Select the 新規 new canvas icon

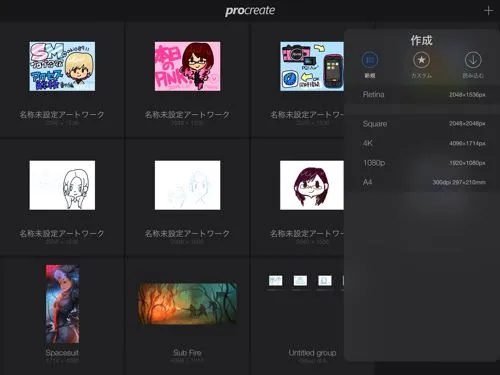click(370, 60)
